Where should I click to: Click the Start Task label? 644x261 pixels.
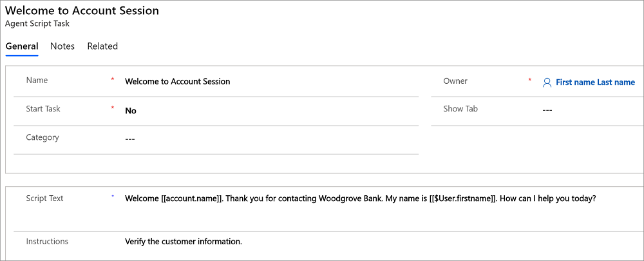point(43,108)
